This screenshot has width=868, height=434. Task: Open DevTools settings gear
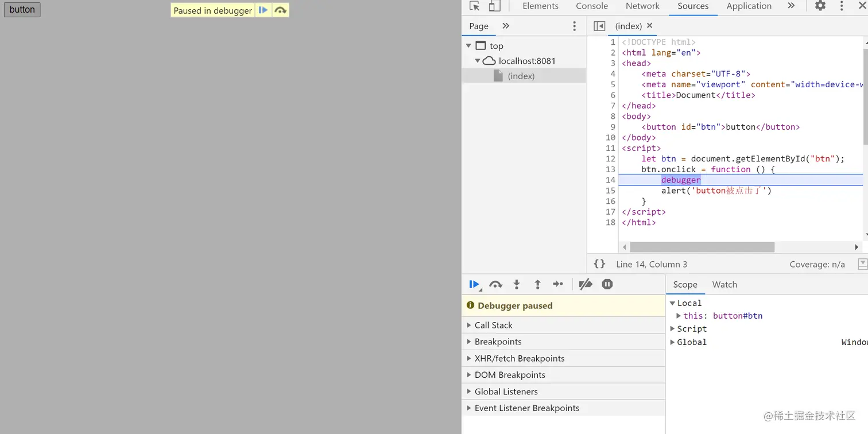[820, 6]
